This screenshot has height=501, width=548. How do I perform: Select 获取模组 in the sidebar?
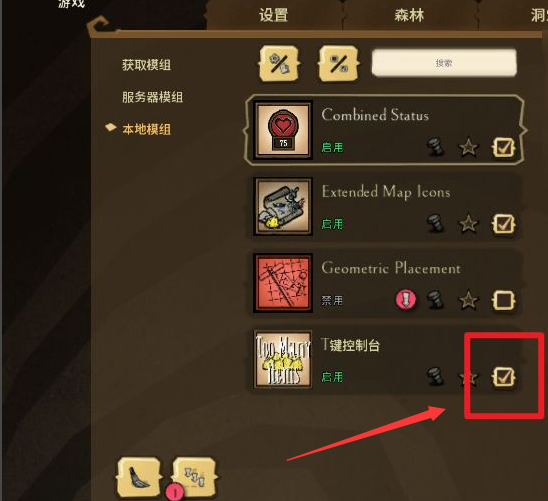pyautogui.click(x=146, y=65)
